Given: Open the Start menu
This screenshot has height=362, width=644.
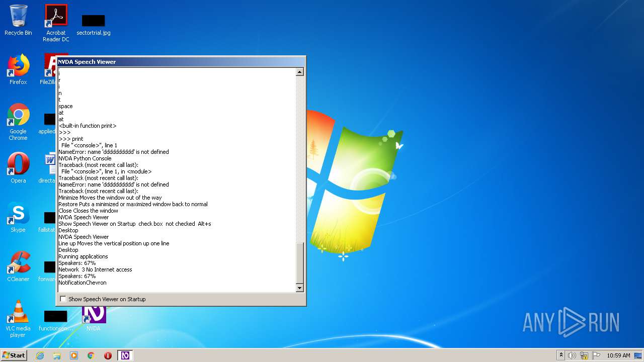Looking at the screenshot, I should point(14,355).
